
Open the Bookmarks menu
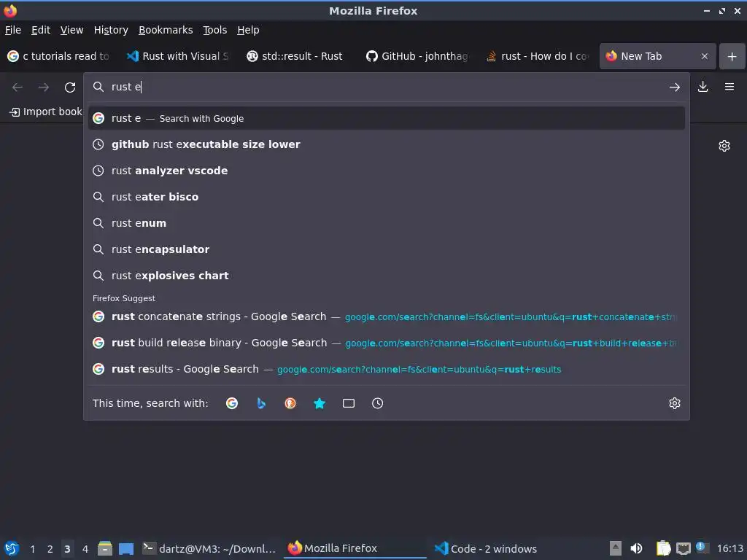[166, 30]
